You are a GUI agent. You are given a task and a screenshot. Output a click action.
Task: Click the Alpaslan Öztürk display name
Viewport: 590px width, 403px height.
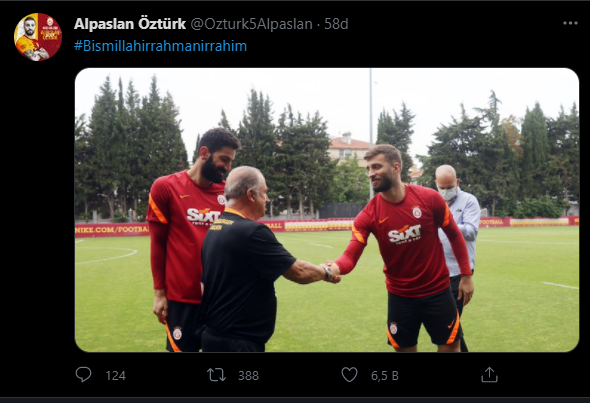click(x=130, y=24)
